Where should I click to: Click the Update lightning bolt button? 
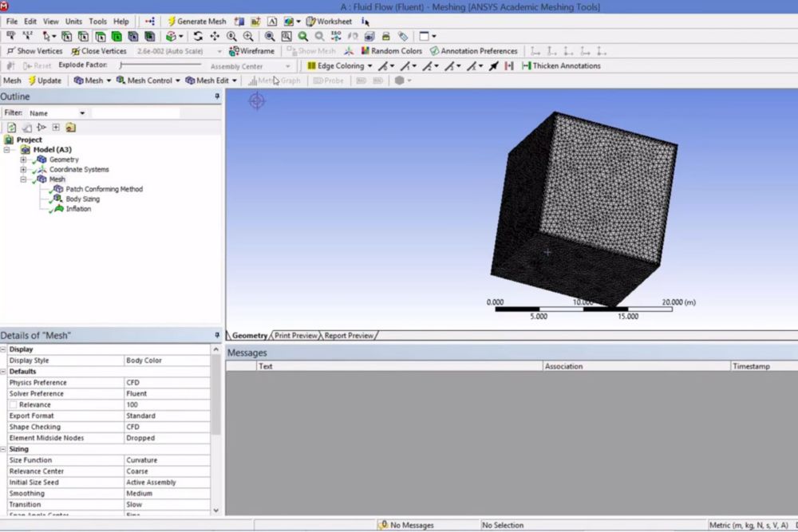tap(44, 81)
